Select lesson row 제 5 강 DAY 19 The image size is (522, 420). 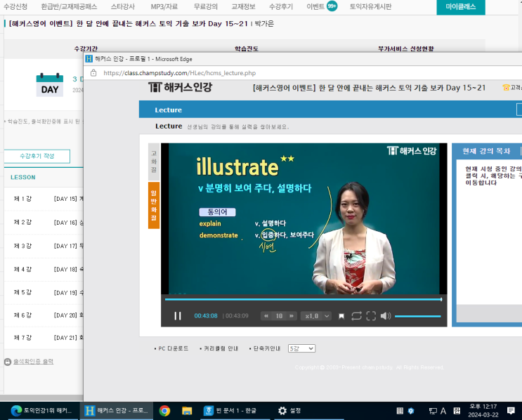44,293
